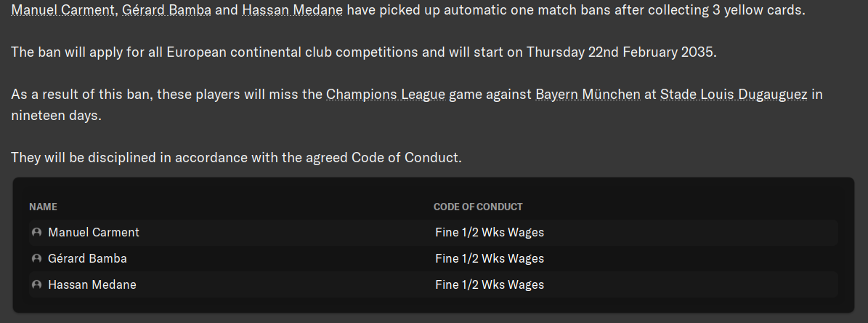Image resolution: width=868 pixels, height=323 pixels.
Task: Click the profile icon beside Gérard Bamba
Action: (x=36, y=259)
